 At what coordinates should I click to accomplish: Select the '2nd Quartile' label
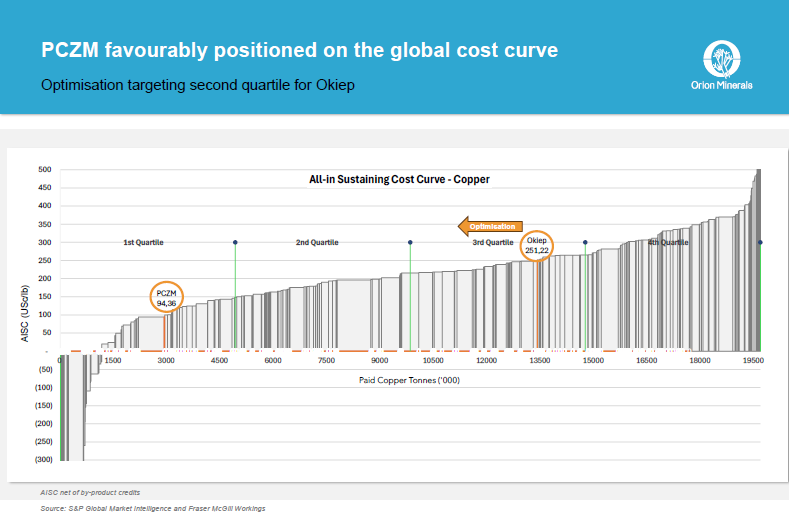[x=317, y=242]
